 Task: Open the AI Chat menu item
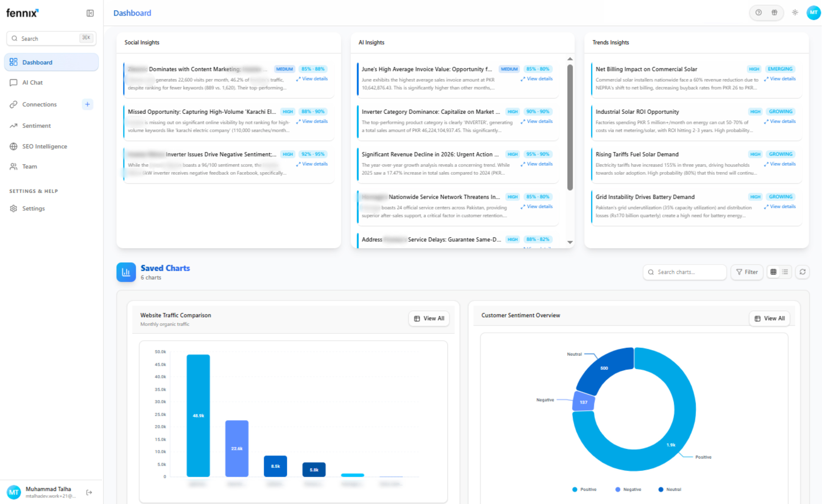[x=33, y=82]
